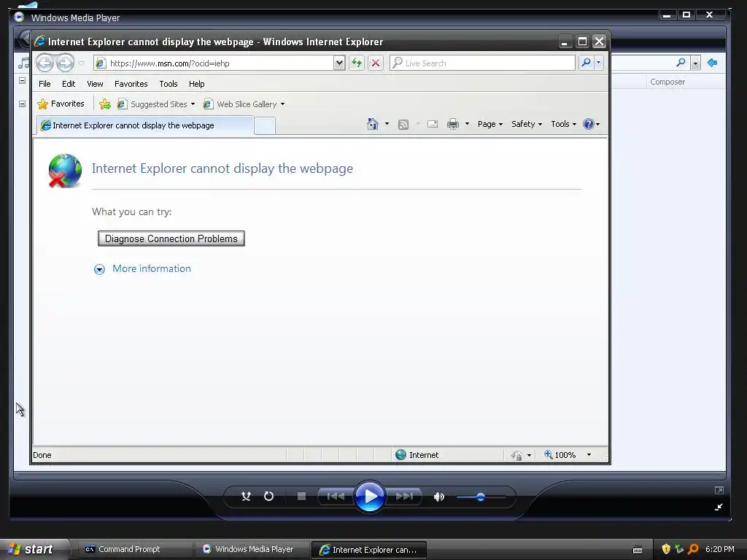Screen dimensions: 747x560
Task: Collapse the upper Media Player tree node
Action: click(x=23, y=80)
